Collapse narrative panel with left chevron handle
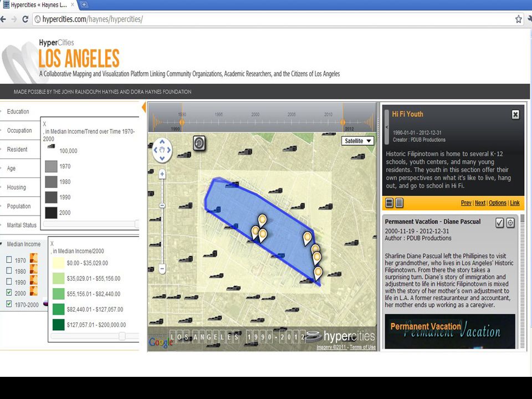Viewport: 532px width, 399px height. point(387,127)
